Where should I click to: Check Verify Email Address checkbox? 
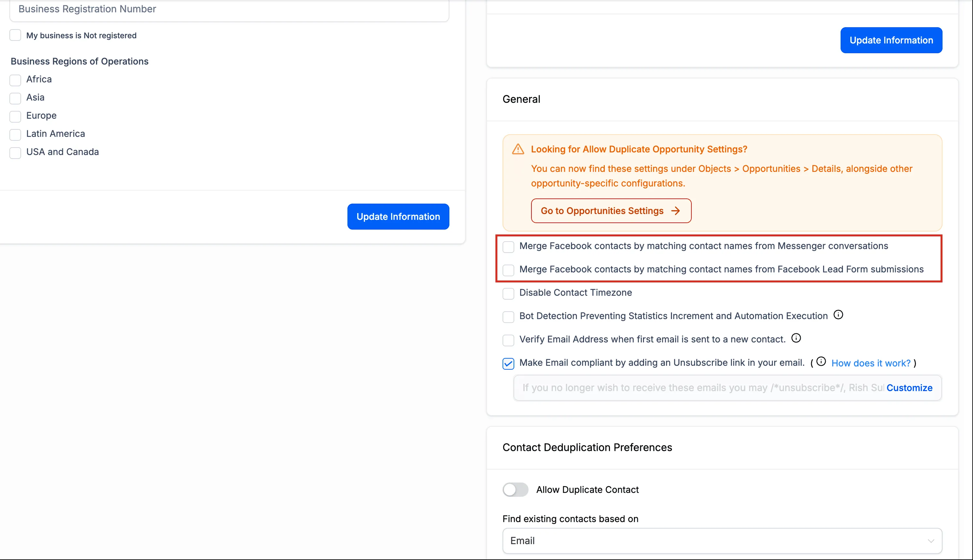pos(508,340)
